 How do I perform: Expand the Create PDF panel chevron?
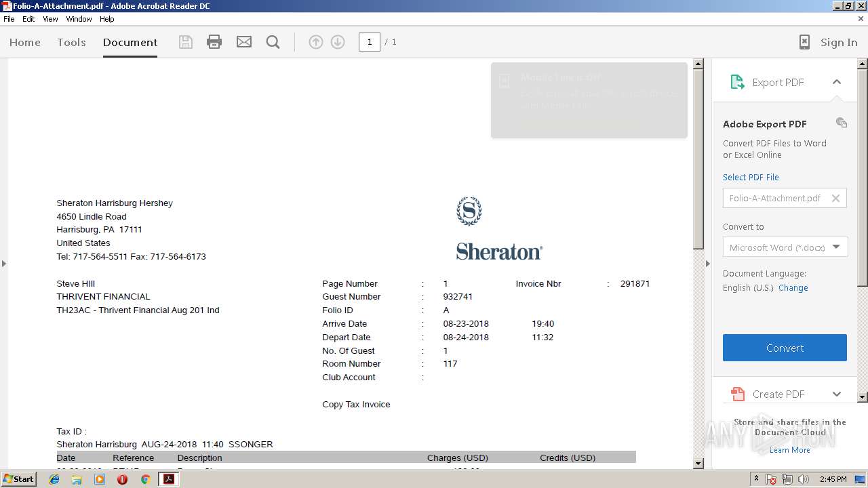[x=837, y=394]
